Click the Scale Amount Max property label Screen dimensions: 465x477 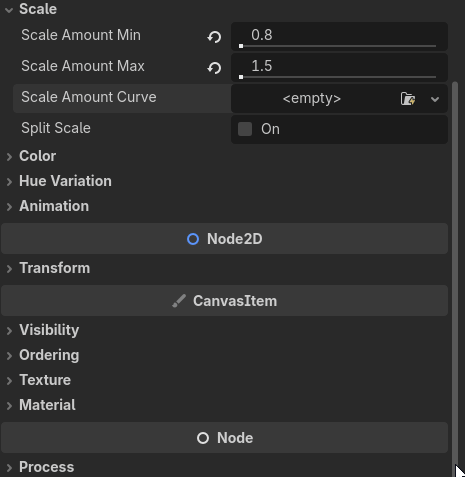[83, 66]
